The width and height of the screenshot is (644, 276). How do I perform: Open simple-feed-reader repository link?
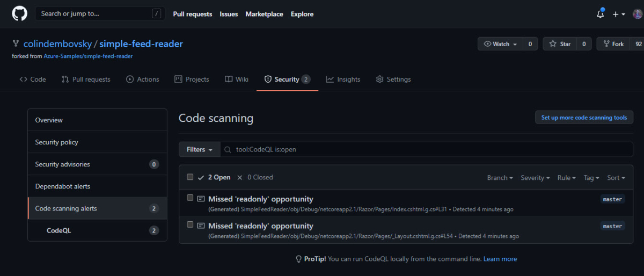141,44
